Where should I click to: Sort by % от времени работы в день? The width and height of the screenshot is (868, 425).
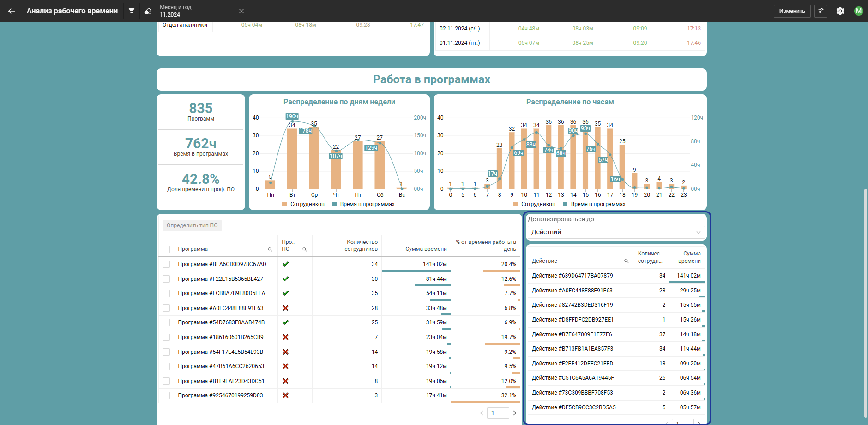coord(486,245)
